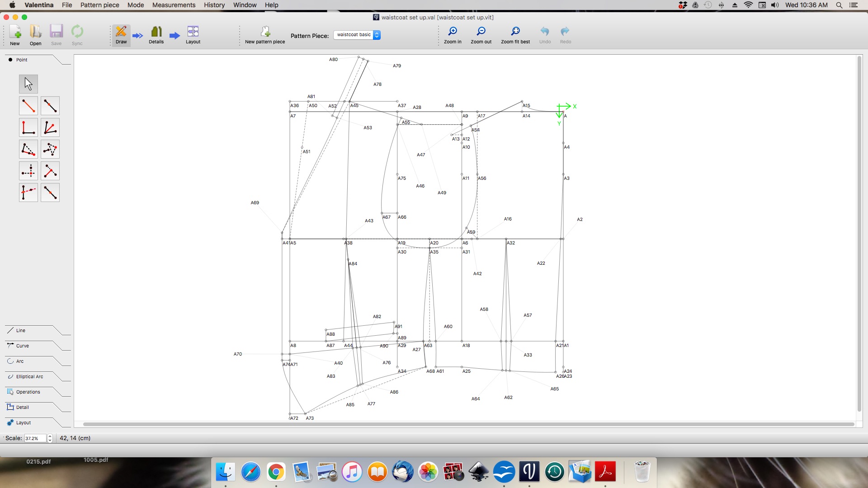Expand the Point tools section header

38,60
